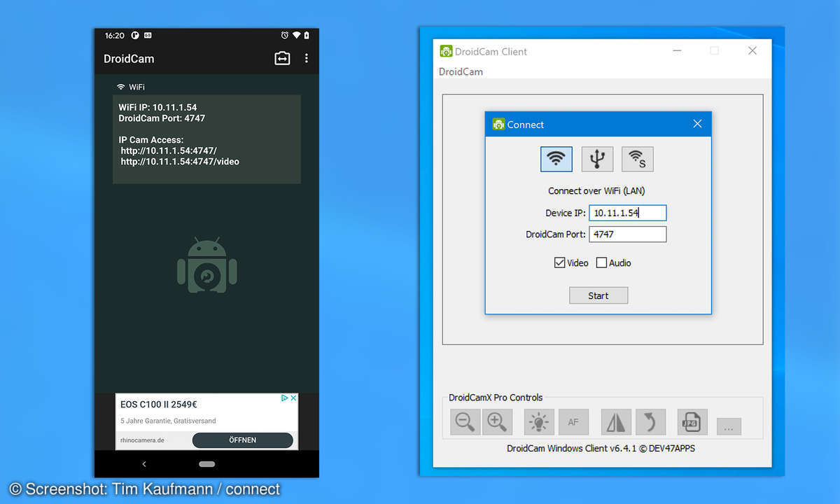The image size is (840, 504).
Task: Tap the ad close X icon
Action: tap(294, 398)
